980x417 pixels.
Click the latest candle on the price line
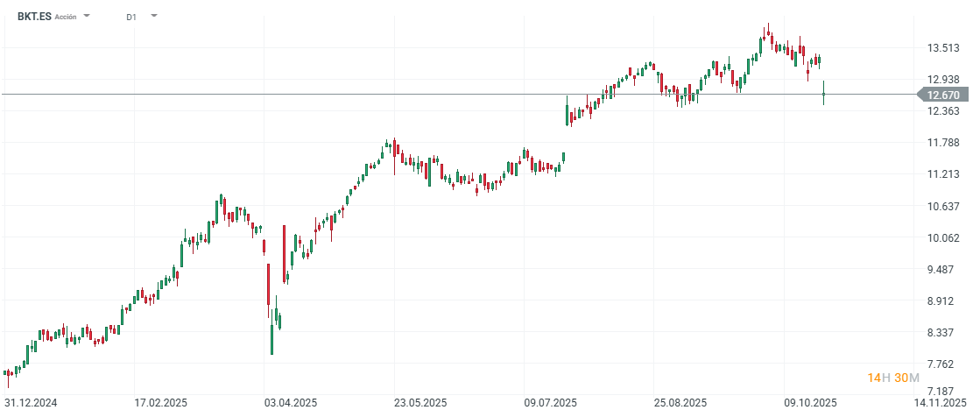click(x=823, y=94)
